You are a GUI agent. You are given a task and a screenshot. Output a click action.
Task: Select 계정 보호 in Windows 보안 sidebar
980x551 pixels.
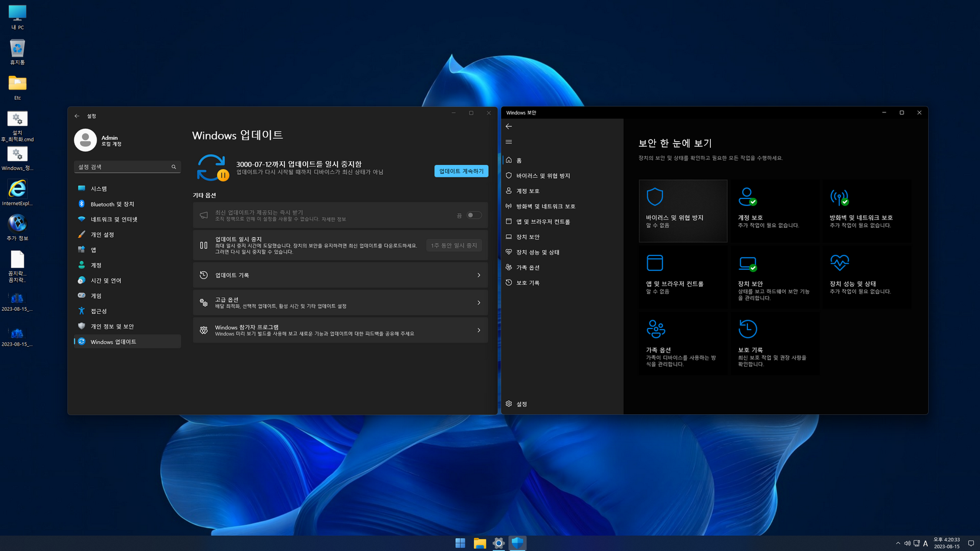(562, 191)
